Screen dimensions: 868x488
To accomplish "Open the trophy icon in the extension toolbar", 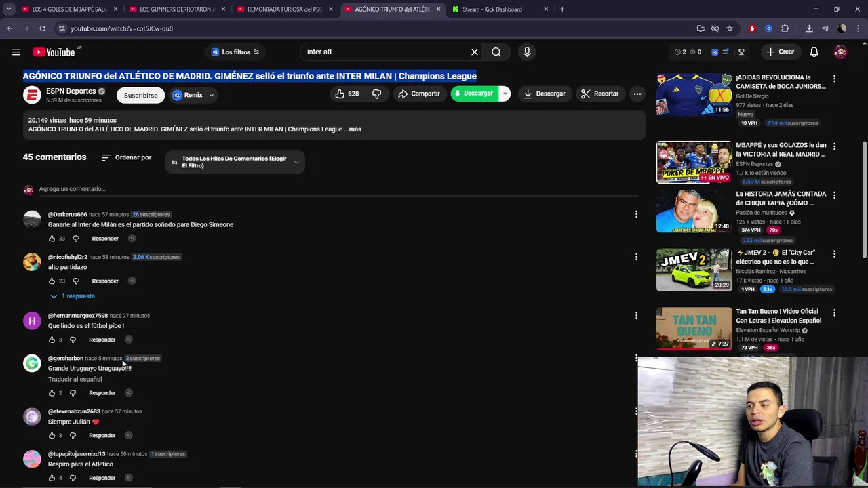I will (x=741, y=52).
